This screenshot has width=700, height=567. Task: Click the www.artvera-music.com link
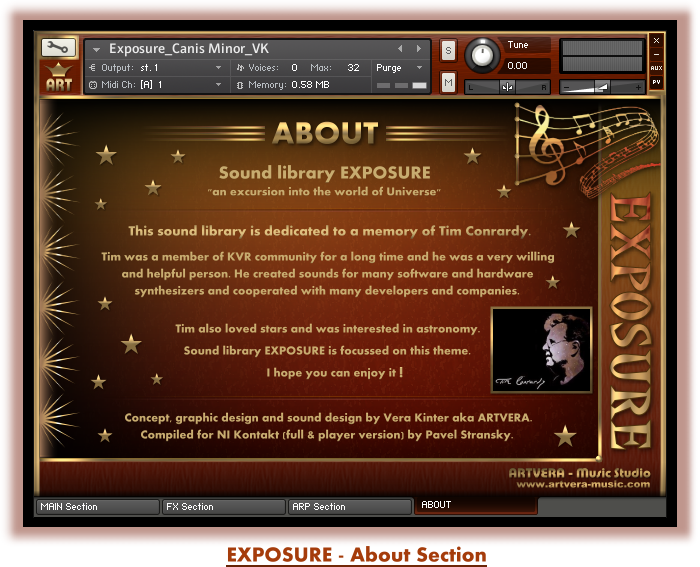click(x=583, y=484)
